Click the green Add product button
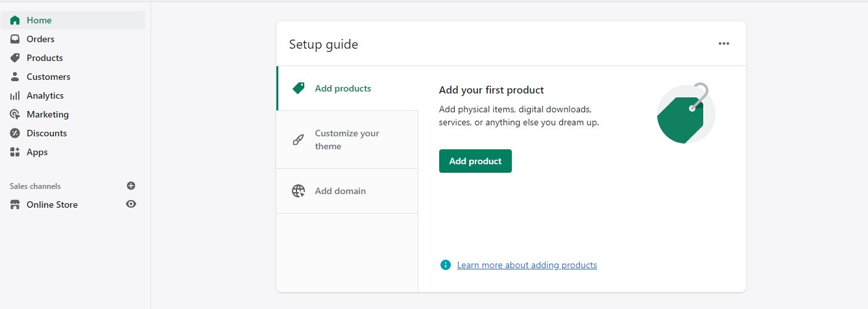The image size is (868, 309). [476, 161]
